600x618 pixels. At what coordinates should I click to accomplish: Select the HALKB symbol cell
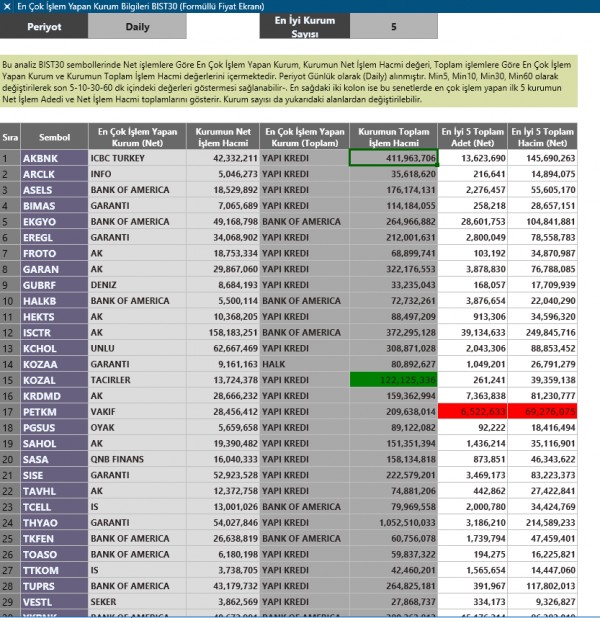[54, 301]
